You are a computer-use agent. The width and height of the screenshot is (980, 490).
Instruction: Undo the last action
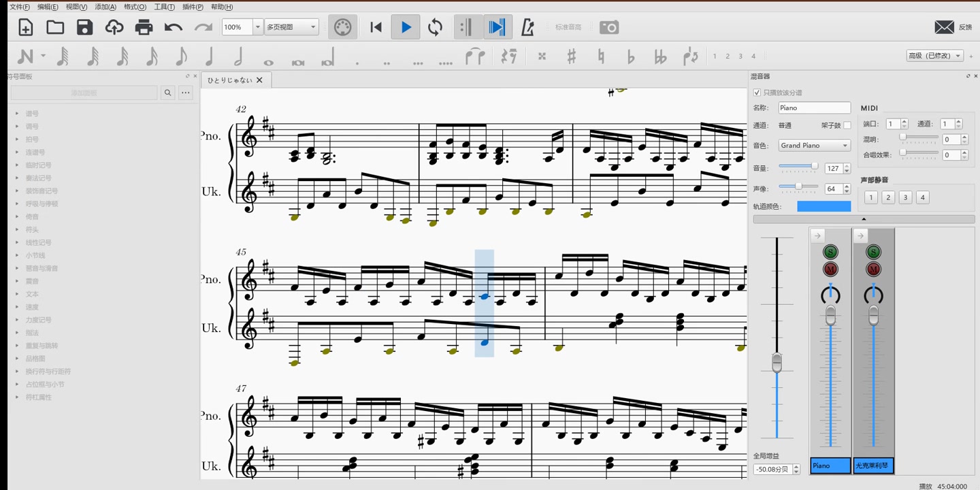click(174, 27)
